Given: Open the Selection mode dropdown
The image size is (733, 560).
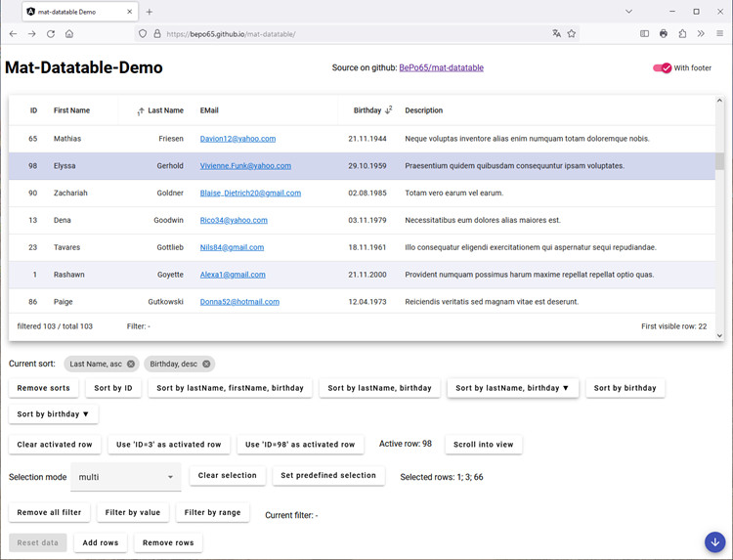Looking at the screenshot, I should [x=126, y=477].
